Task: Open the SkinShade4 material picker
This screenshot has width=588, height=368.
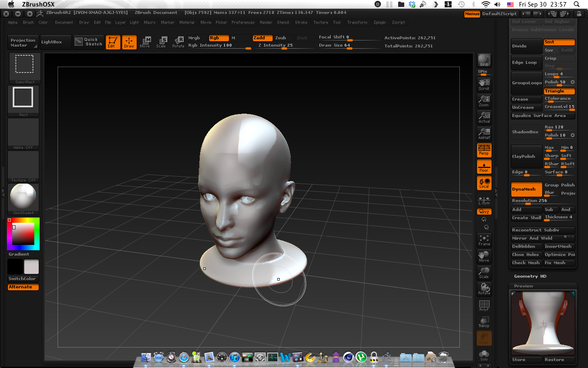Action: click(23, 198)
